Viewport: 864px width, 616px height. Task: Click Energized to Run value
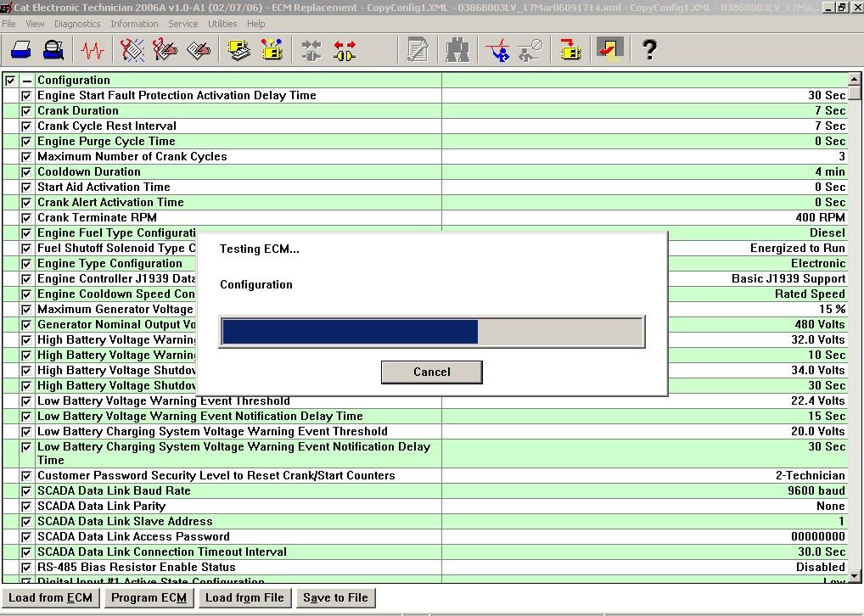(x=797, y=248)
